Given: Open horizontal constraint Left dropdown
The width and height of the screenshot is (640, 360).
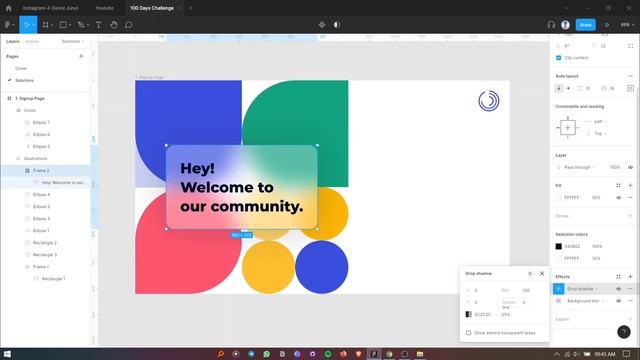Looking at the screenshot, I should pyautogui.click(x=600, y=122).
